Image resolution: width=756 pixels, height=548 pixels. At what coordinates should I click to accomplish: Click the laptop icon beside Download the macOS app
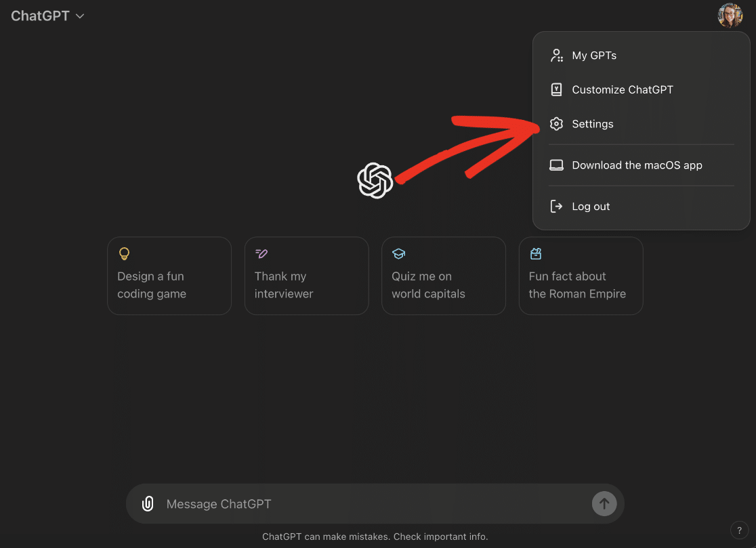556,165
